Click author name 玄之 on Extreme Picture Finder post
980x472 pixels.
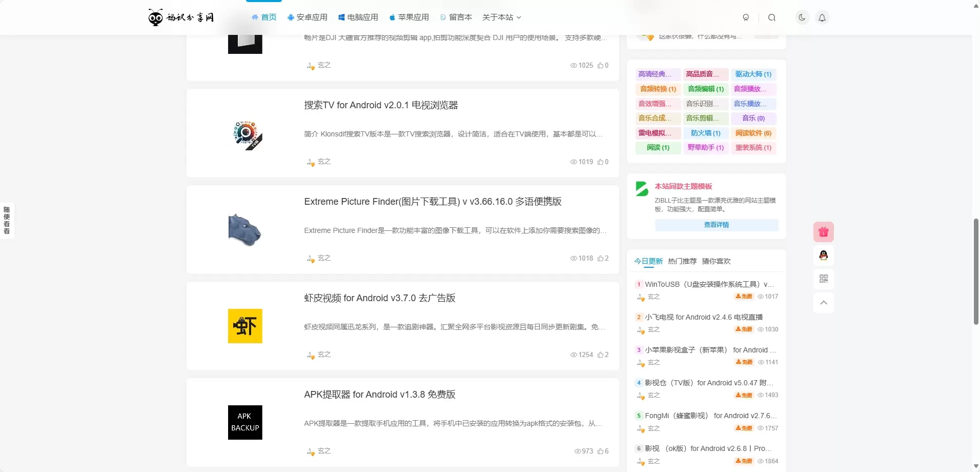tap(324, 258)
